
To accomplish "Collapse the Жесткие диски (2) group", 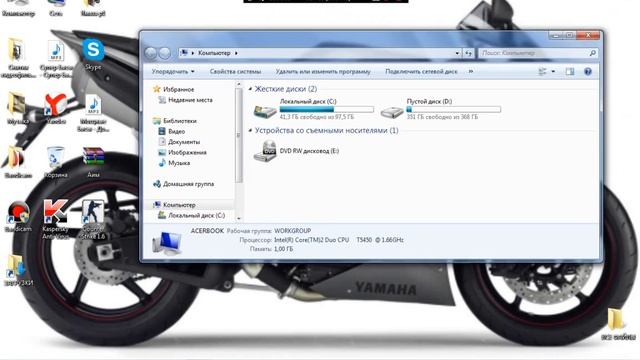I will click(250, 89).
